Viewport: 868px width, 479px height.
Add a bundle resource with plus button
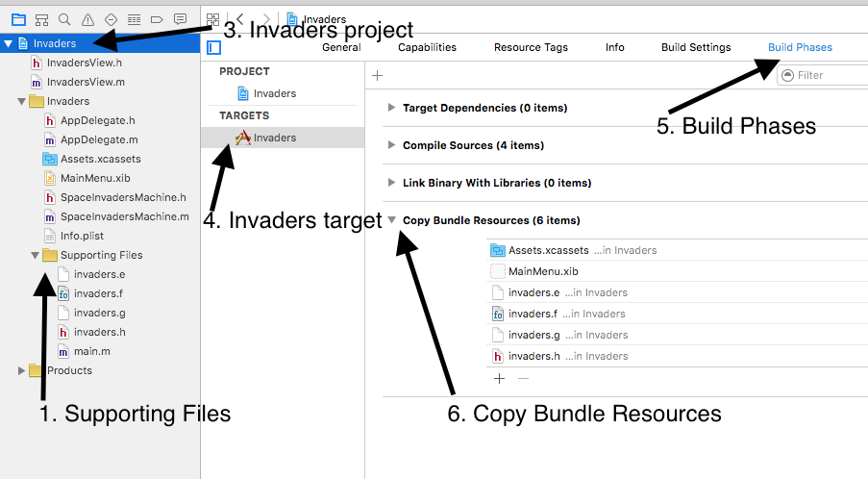coord(499,379)
